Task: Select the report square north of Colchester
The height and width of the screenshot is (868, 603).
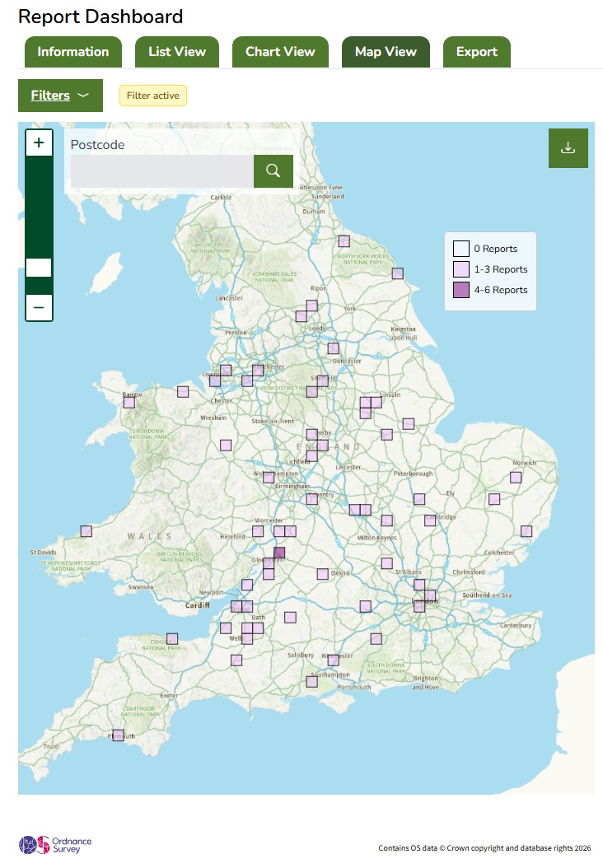Action: [526, 531]
